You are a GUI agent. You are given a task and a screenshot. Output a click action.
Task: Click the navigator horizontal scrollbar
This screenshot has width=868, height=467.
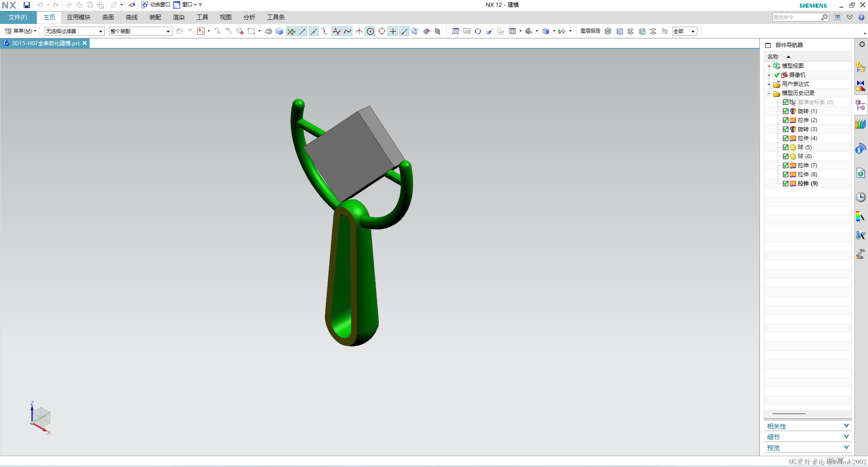click(x=789, y=414)
